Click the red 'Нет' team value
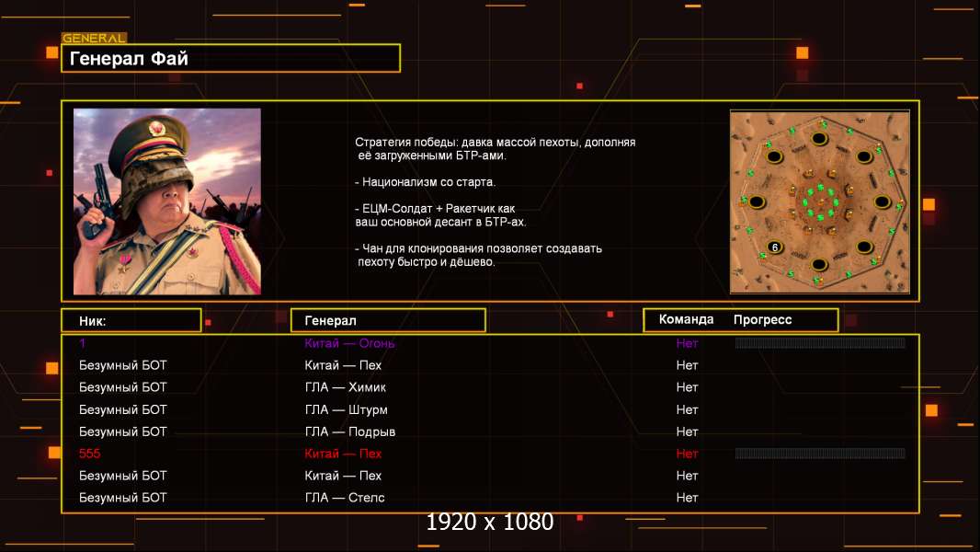 click(x=687, y=454)
